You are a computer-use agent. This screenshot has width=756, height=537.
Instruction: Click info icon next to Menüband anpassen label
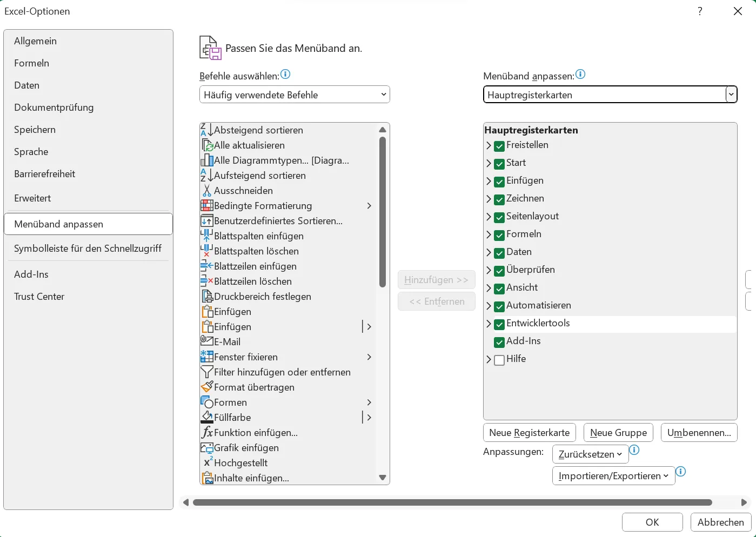(x=580, y=74)
